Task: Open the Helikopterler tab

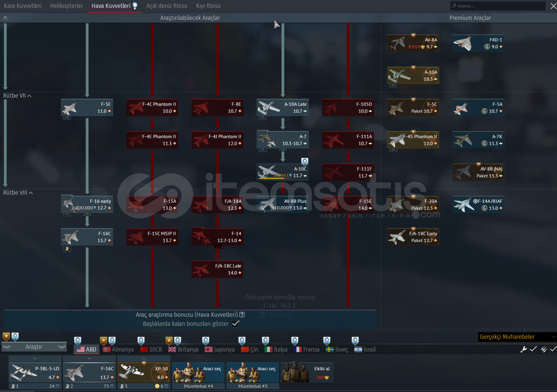Action: pos(66,6)
